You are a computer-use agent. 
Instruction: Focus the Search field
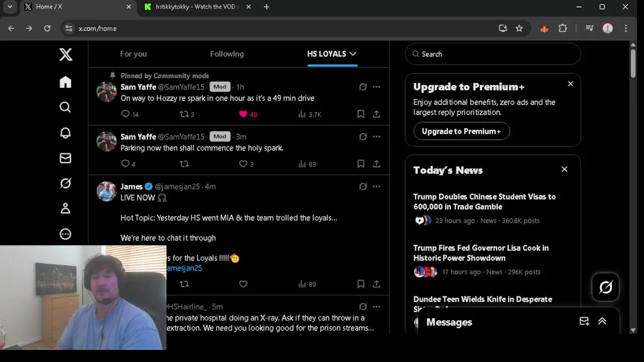click(493, 54)
